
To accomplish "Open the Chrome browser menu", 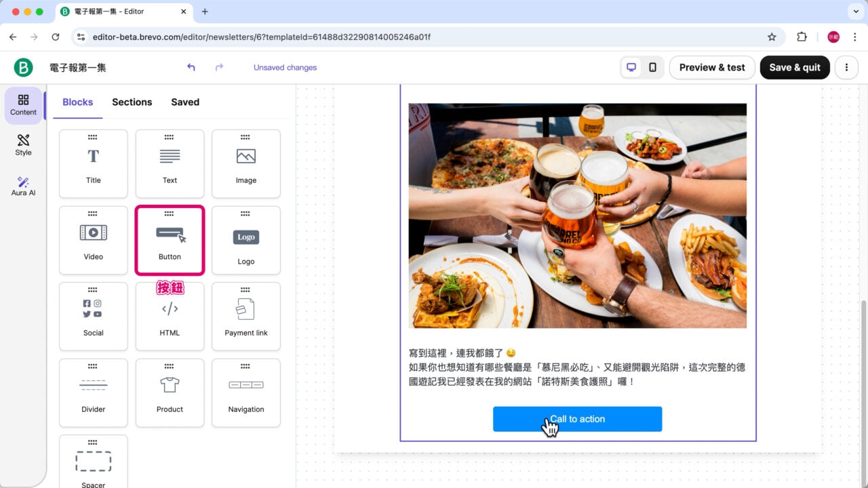I will 855,36.
